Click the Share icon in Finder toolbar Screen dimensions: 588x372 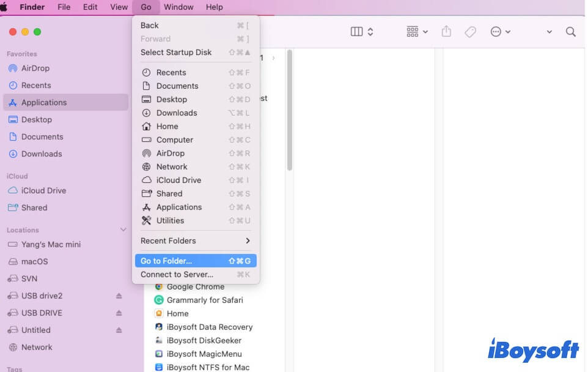(x=446, y=32)
